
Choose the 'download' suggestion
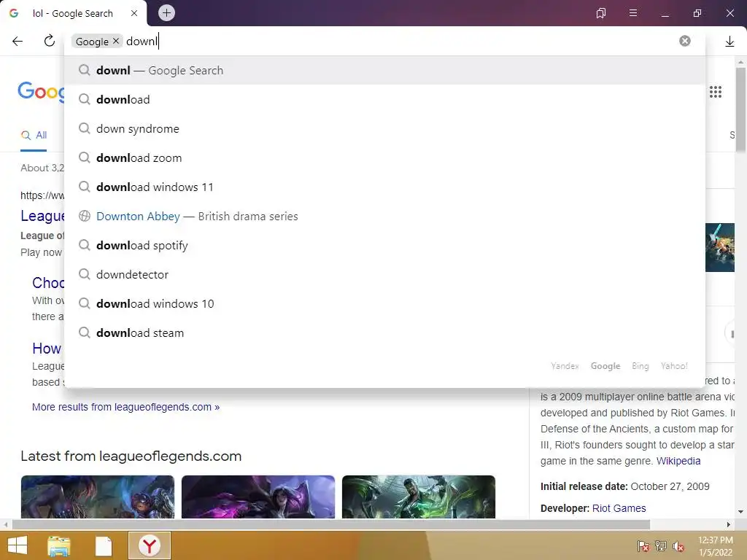[385, 99]
